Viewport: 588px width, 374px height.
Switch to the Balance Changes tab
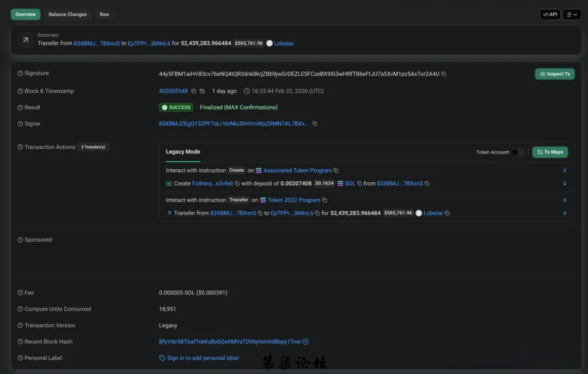(x=68, y=15)
